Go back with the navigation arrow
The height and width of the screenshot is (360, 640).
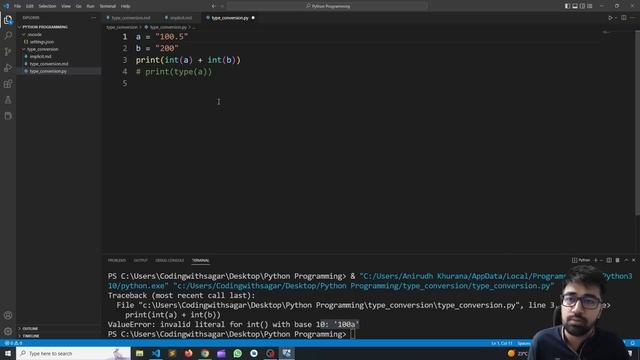click(x=213, y=6)
